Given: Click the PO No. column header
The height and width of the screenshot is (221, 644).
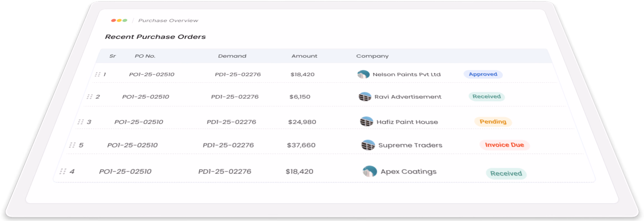Looking at the screenshot, I should tap(145, 56).
